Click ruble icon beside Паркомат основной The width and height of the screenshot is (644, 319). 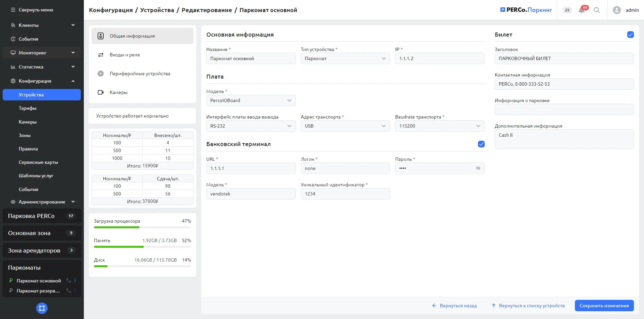pyautogui.click(x=11, y=280)
